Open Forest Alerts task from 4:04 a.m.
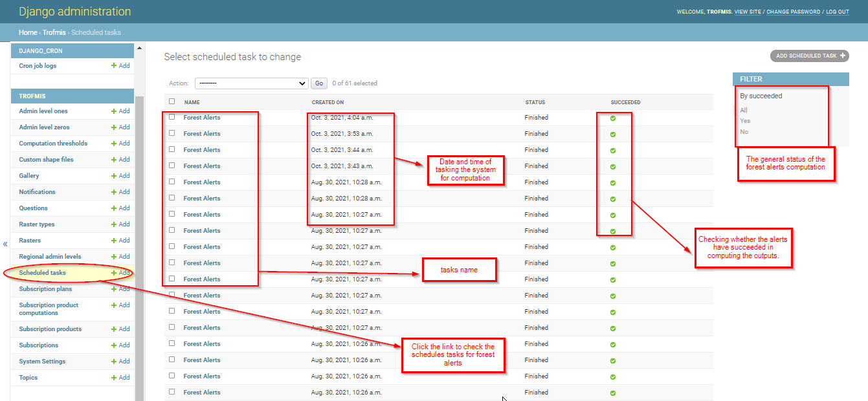 (202, 118)
